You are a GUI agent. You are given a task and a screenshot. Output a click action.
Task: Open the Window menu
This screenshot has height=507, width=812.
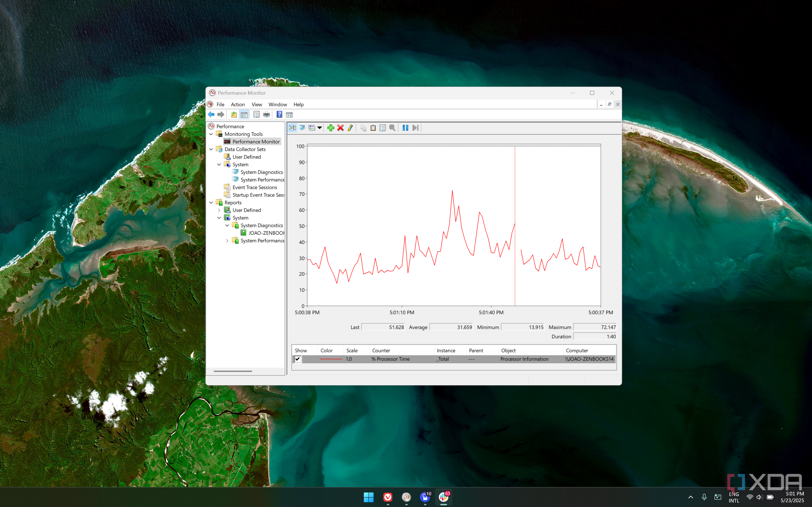(x=278, y=105)
